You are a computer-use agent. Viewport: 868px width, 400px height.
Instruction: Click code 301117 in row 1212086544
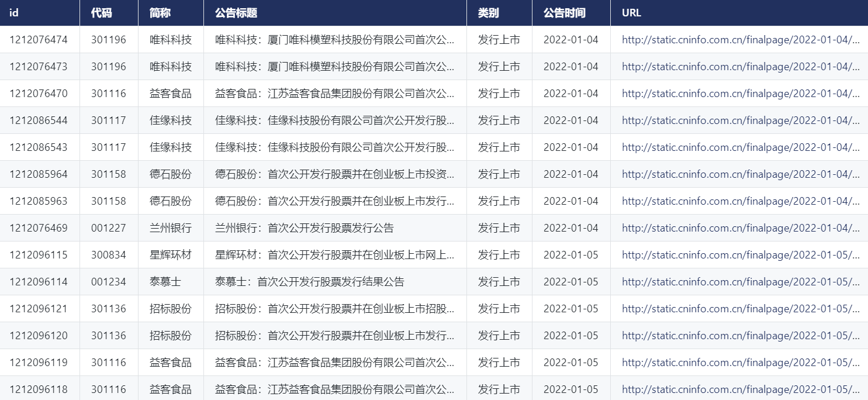109,120
